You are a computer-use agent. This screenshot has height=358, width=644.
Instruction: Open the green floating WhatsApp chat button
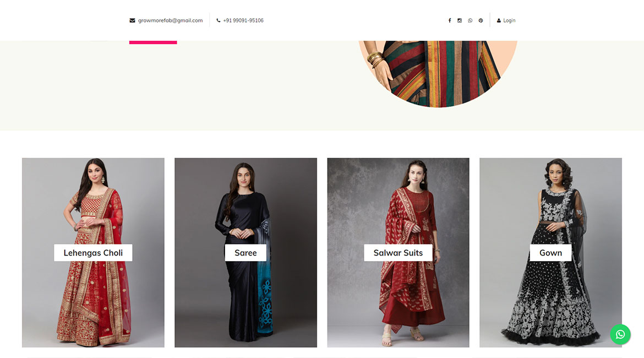tap(620, 334)
